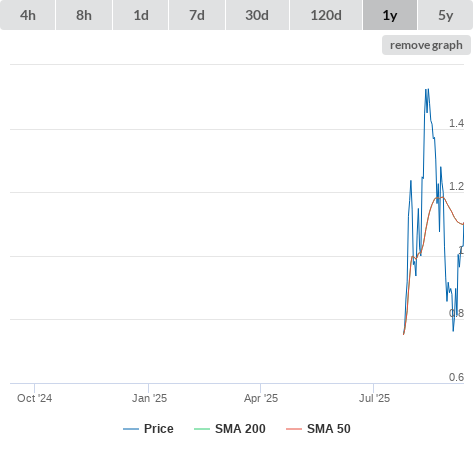The width and height of the screenshot is (474, 455).
Task: Switch to the 8h time range
Action: 84,15
